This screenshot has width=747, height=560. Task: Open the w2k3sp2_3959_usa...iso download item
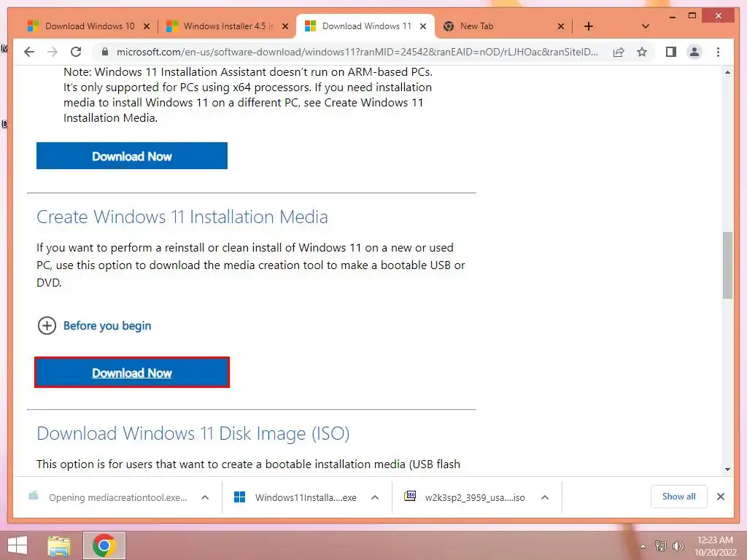coord(465,497)
